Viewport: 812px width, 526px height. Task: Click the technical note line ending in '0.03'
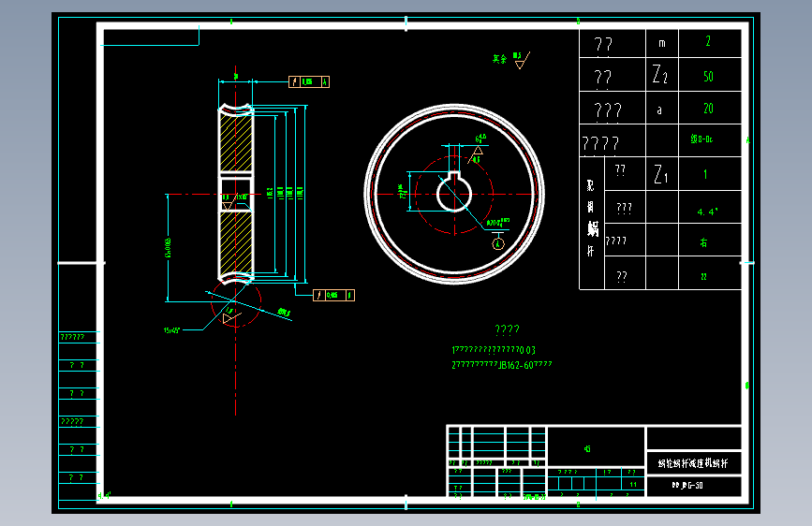494,350
